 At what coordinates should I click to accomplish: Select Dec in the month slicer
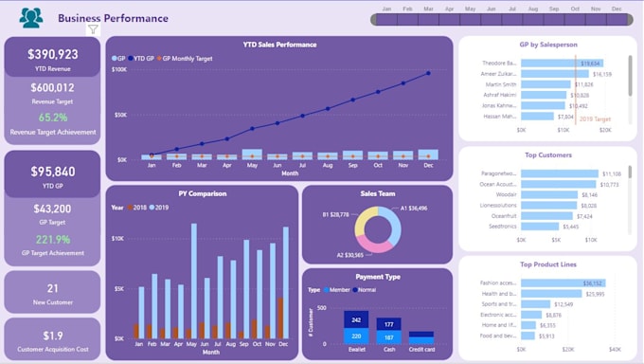point(617,19)
